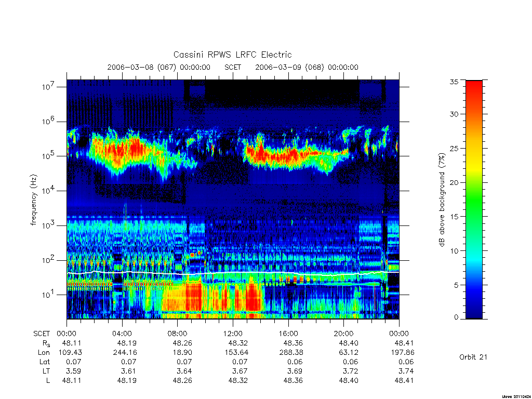The image size is (532, 399).
Task: Click the 'Lon' row label
Action: (x=44, y=353)
